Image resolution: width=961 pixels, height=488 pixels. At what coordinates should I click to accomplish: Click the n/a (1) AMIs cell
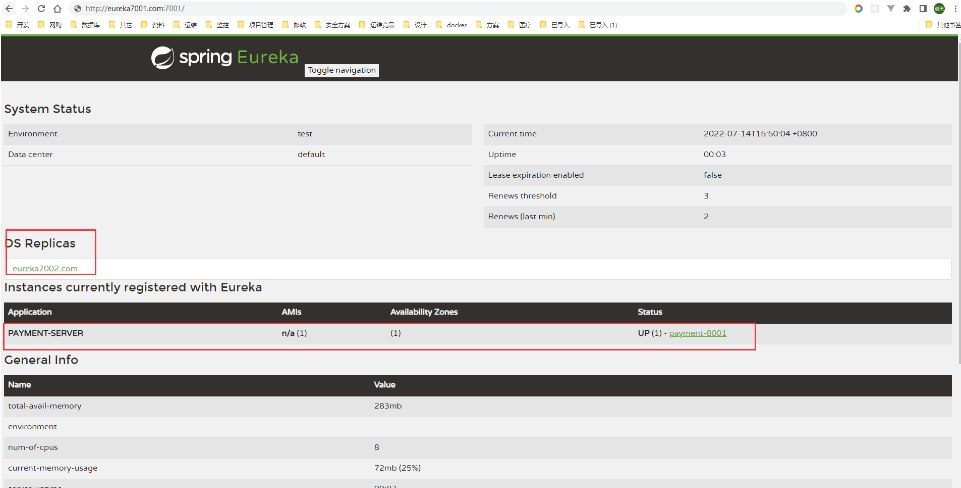click(294, 333)
